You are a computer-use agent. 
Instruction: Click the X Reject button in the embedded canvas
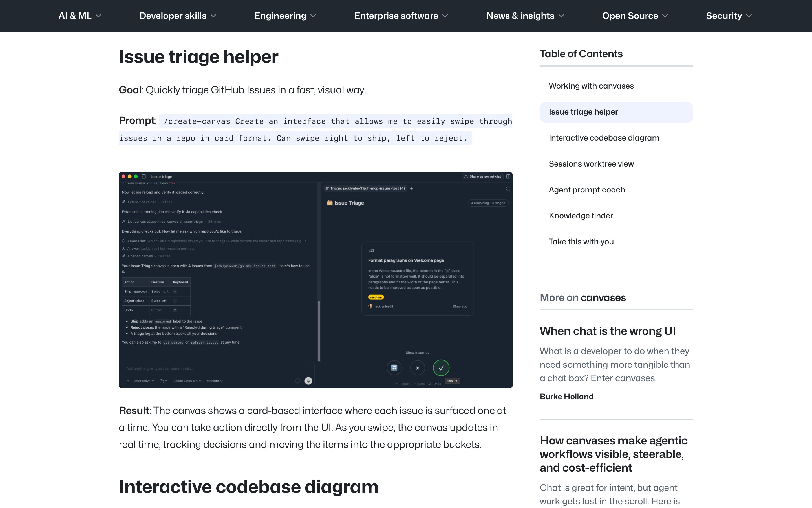(417, 368)
